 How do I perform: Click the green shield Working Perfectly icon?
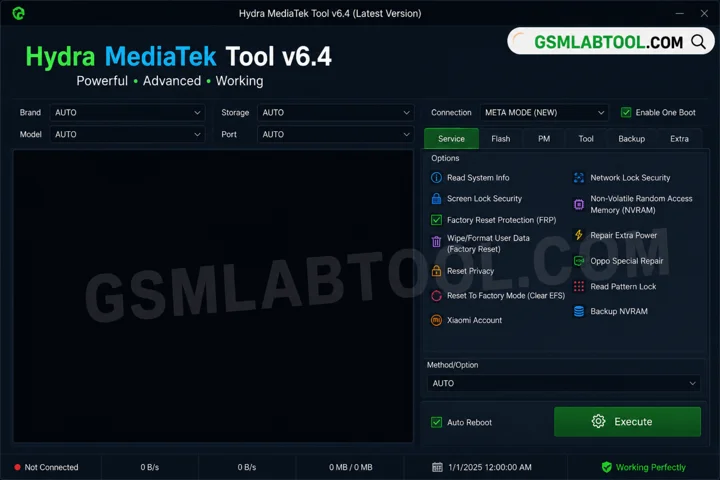(x=607, y=467)
